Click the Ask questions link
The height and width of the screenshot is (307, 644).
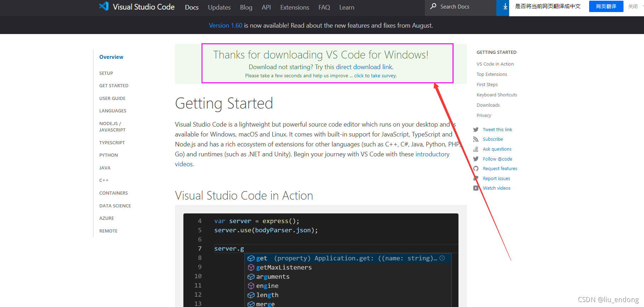pyautogui.click(x=497, y=149)
